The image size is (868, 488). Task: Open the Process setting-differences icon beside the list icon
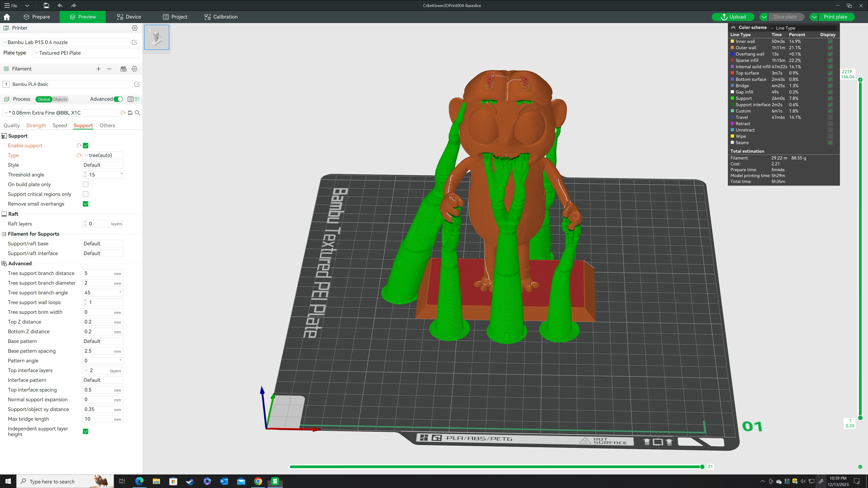click(x=137, y=99)
